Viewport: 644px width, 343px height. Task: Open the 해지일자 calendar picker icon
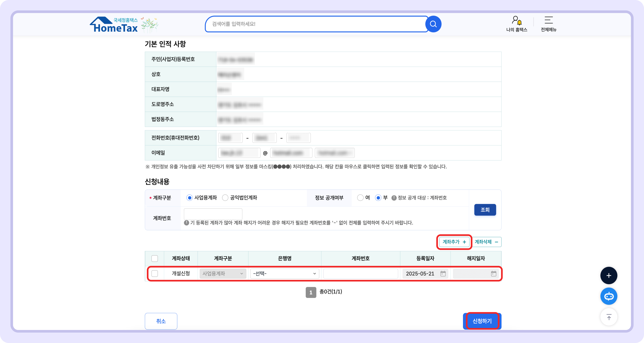(493, 274)
